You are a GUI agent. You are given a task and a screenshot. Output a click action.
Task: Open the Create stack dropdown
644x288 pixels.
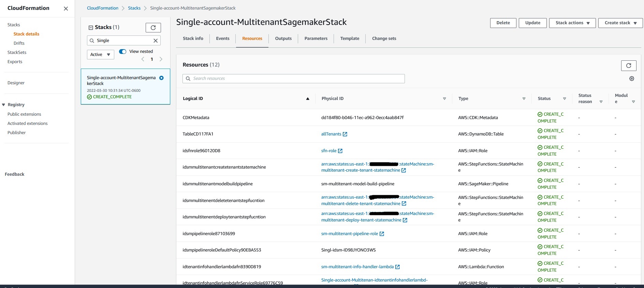[x=620, y=23]
